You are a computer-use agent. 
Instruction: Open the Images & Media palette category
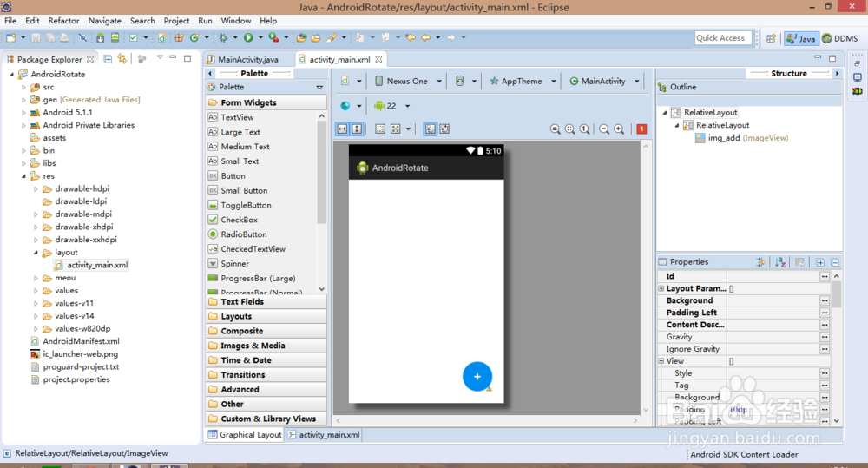click(x=266, y=346)
